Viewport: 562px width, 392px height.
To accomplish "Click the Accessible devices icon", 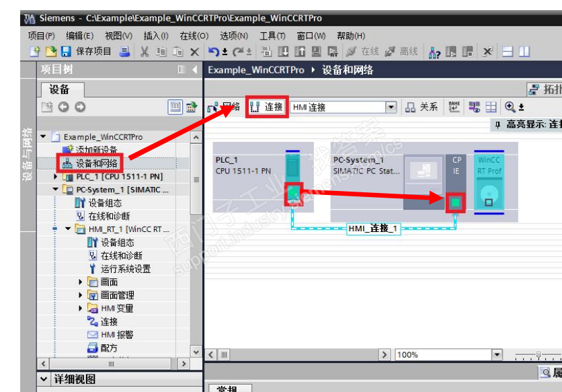I will click(x=434, y=52).
